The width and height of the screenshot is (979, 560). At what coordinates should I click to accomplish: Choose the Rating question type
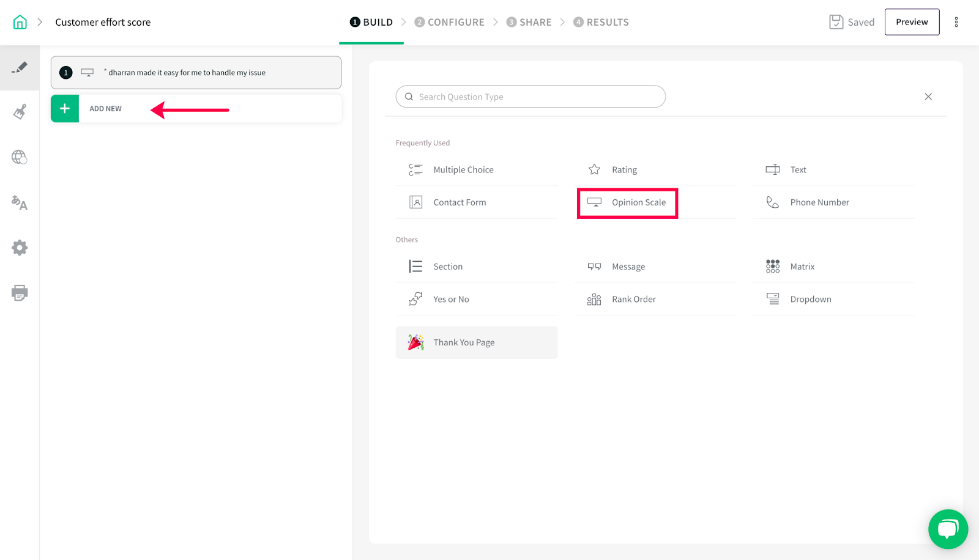pos(655,170)
